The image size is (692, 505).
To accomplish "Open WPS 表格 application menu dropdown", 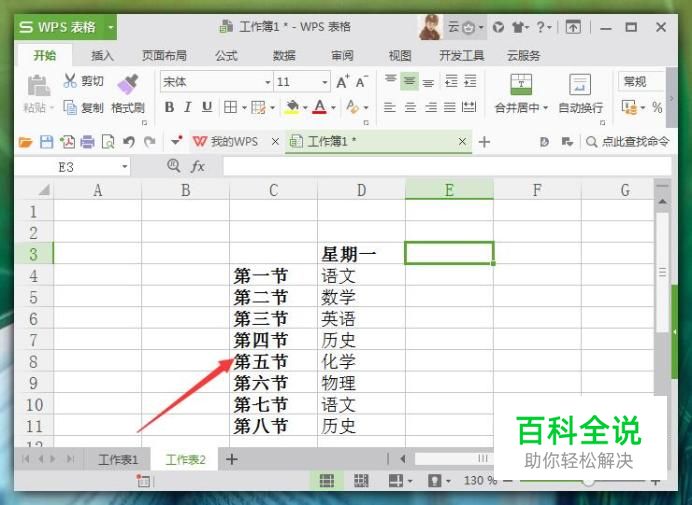I will 111,27.
